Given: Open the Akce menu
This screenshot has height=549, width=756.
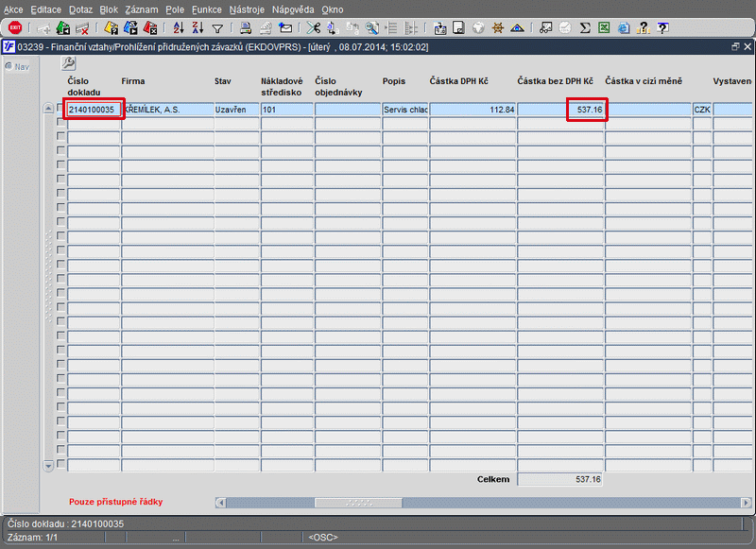Looking at the screenshot, I should point(13,9).
